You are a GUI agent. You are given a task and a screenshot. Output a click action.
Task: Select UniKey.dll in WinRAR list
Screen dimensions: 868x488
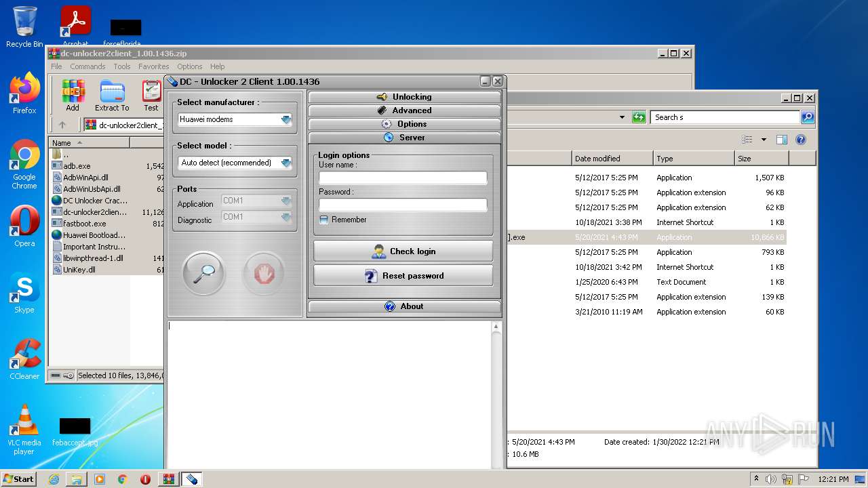(x=79, y=270)
